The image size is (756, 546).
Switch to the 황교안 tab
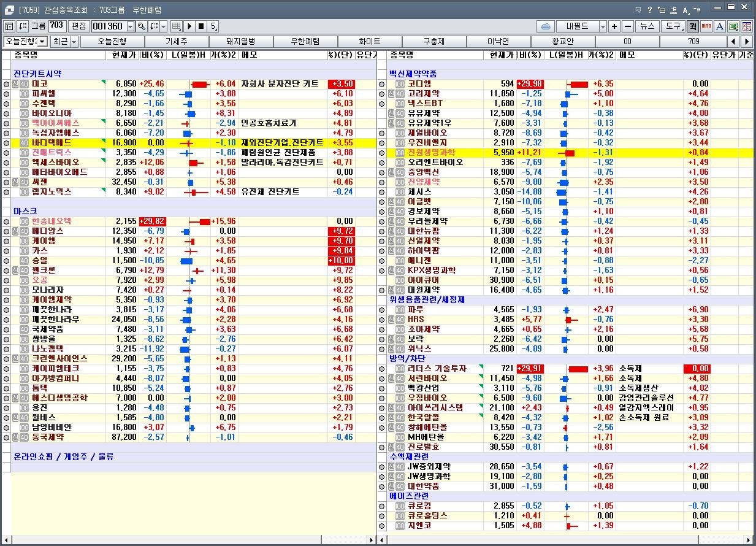[562, 41]
